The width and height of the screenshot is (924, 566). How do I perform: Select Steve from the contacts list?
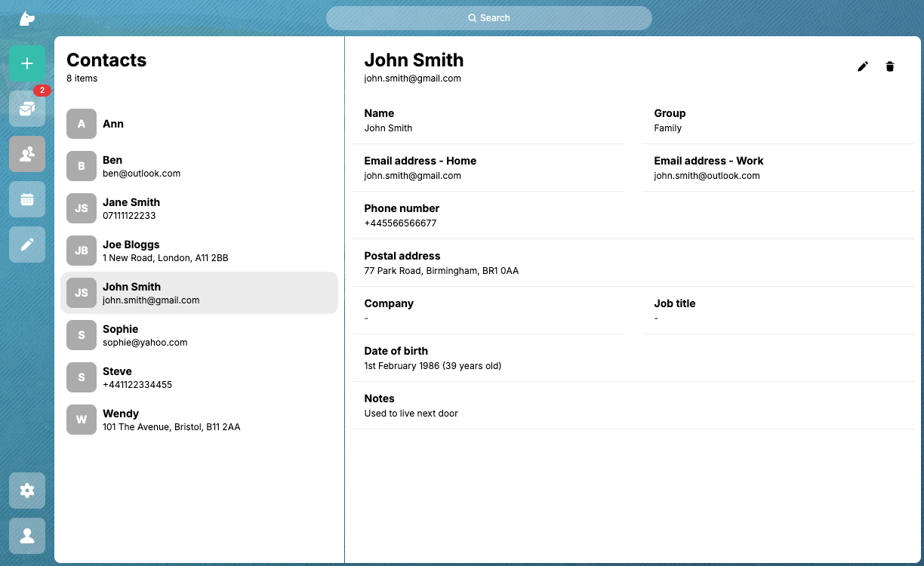click(199, 377)
